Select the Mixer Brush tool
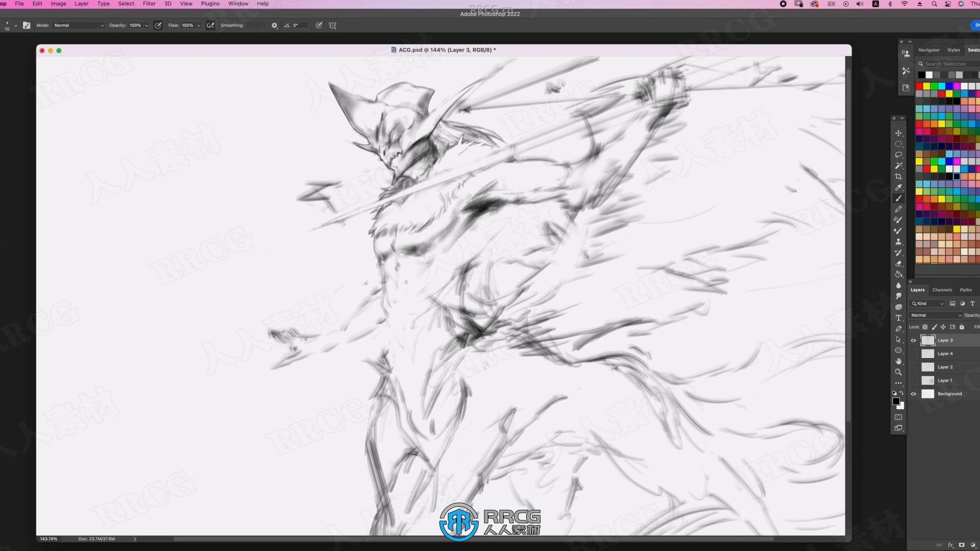Viewport: 980px width, 551px height. (x=898, y=231)
